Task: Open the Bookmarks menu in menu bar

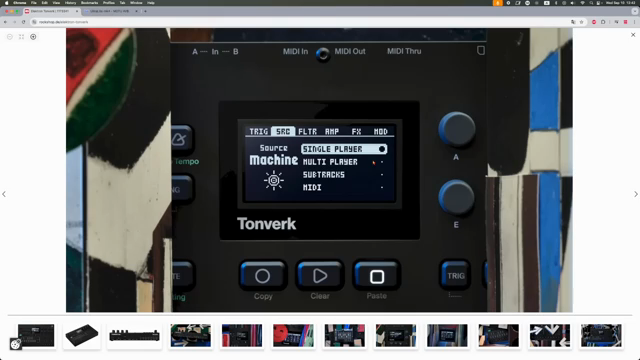Action: 89,3
